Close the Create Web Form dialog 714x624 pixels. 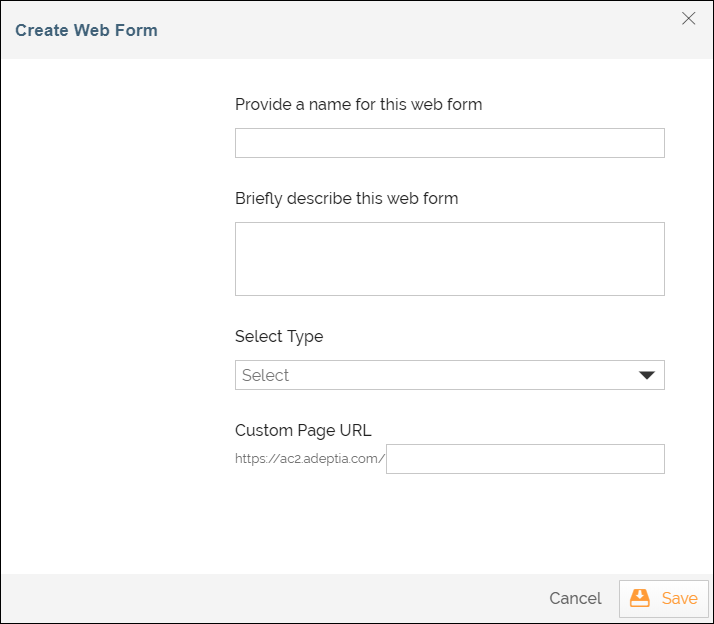click(688, 18)
